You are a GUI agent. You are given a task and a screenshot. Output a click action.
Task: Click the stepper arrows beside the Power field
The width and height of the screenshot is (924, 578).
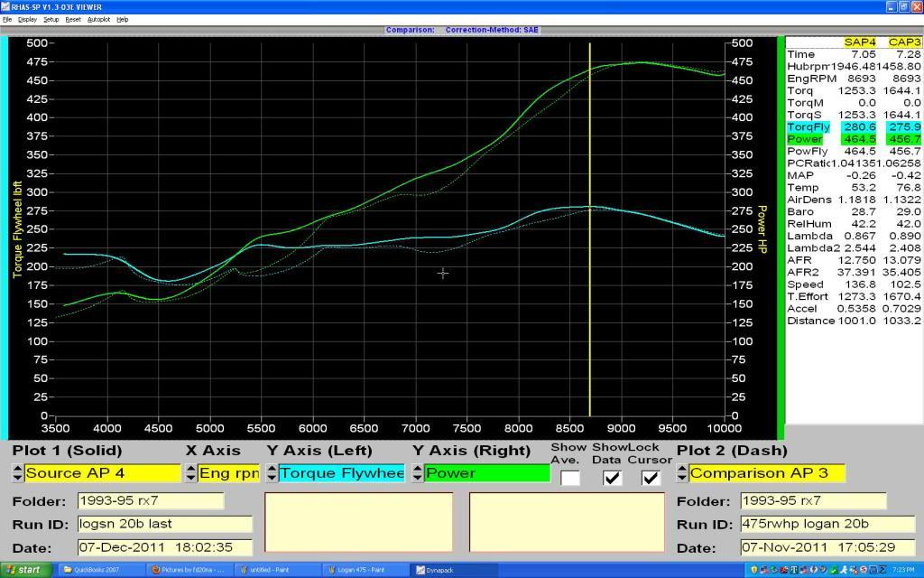[418, 473]
